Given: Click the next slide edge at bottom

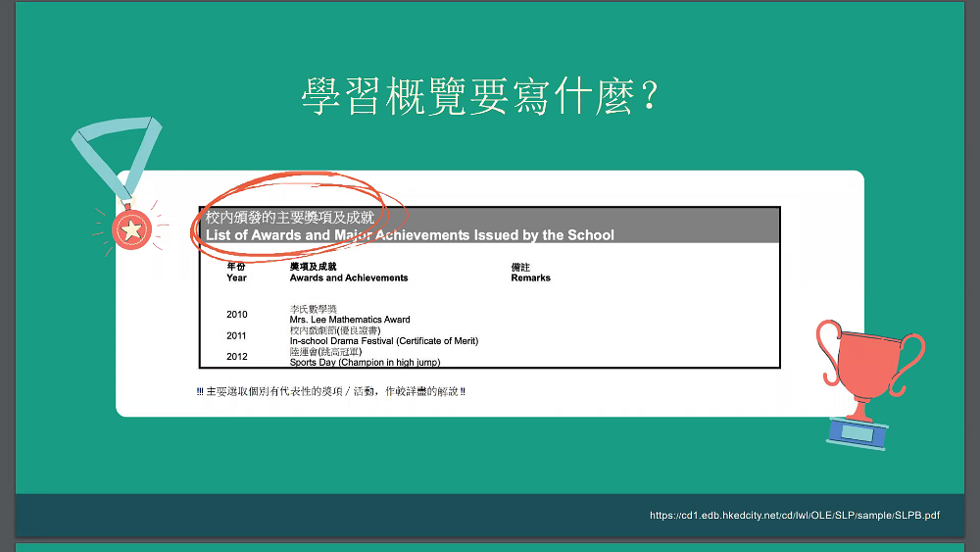Looking at the screenshot, I should 490,547.
